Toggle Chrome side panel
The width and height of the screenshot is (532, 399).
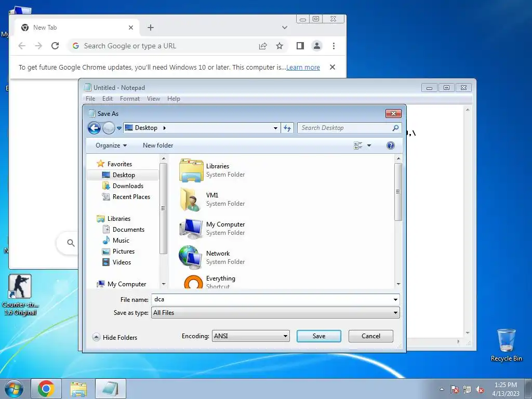coord(300,46)
